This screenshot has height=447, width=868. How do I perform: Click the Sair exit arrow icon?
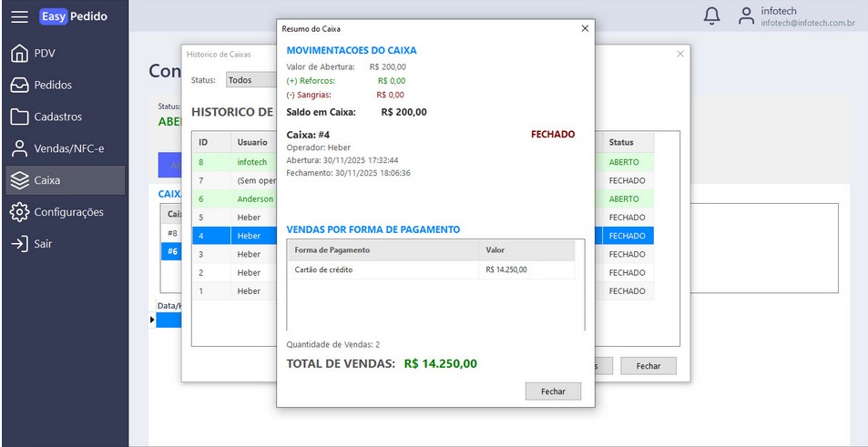(x=19, y=243)
